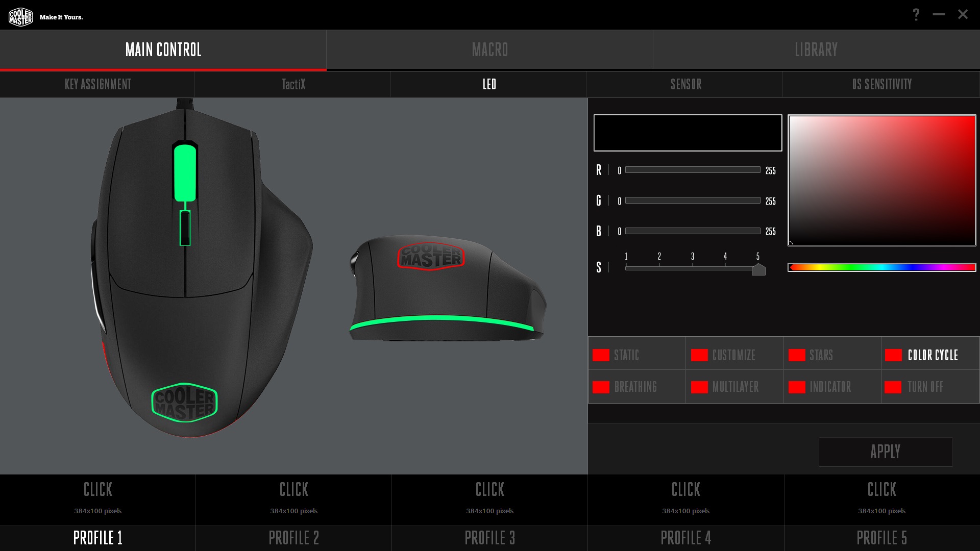Switch to PROFILE 5
Screen dimensions: 980x551
click(881, 538)
